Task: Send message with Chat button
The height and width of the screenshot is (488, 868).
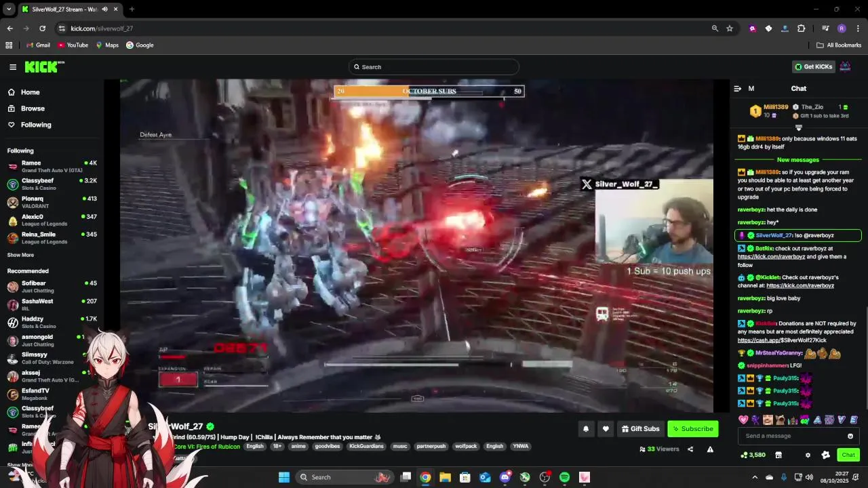Action: coord(848,455)
